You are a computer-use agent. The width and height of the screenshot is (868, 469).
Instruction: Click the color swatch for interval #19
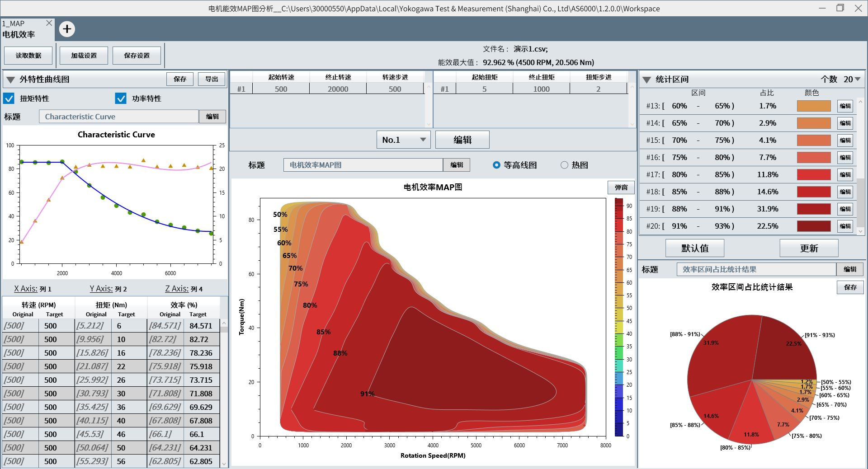point(814,209)
